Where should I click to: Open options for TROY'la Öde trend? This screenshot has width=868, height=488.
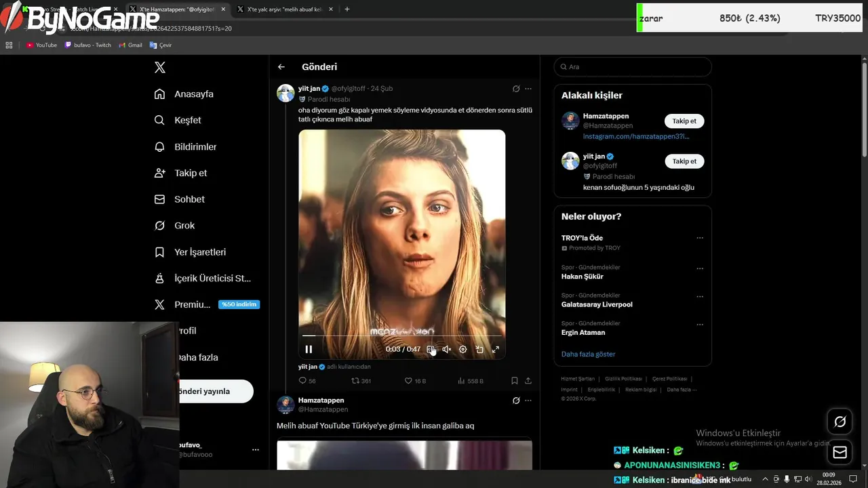[x=700, y=238]
